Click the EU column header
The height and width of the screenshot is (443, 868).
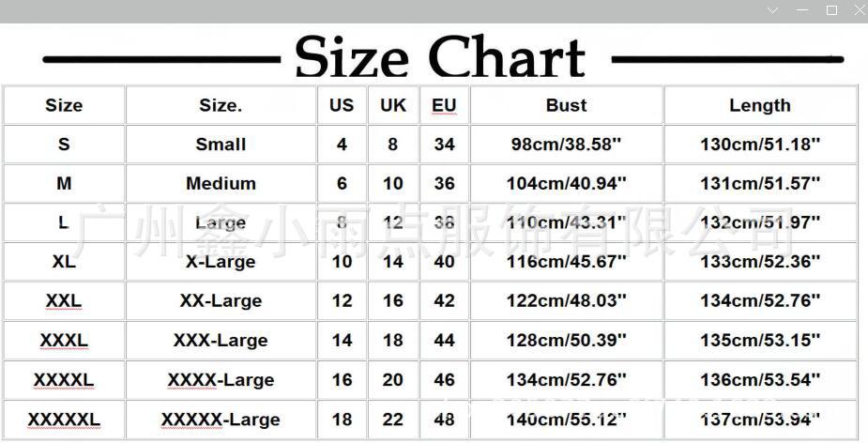coord(444,105)
